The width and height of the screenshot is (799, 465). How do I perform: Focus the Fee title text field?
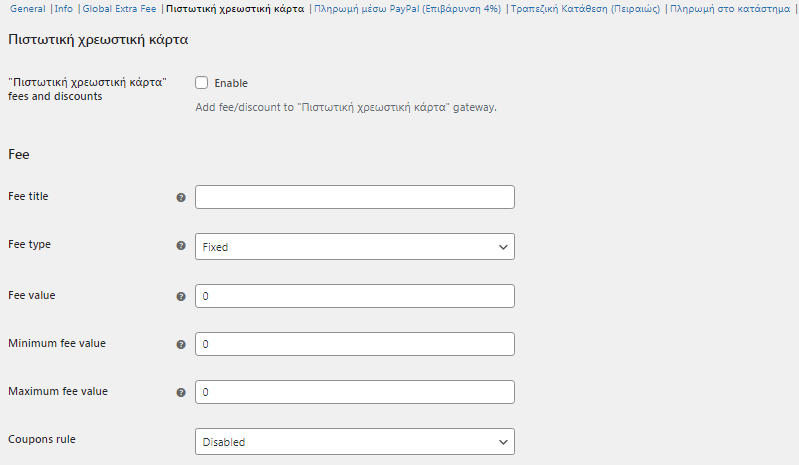355,197
